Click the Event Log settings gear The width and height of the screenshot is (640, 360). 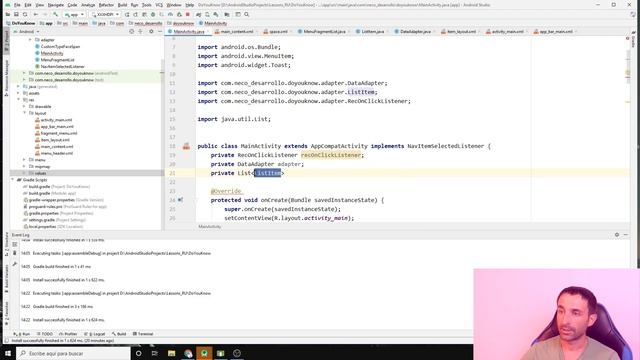pos(617,235)
